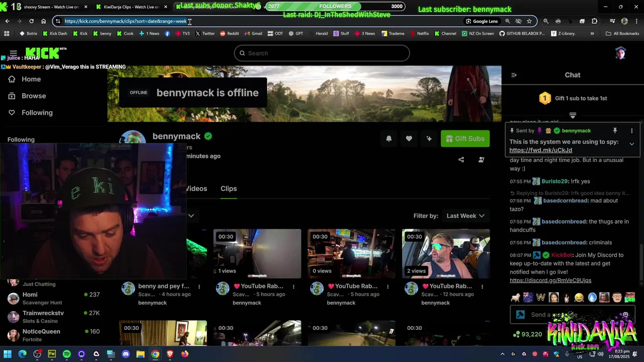Click the browser address bar URL
Image resolution: width=644 pixels, height=362 pixels.
126,21
